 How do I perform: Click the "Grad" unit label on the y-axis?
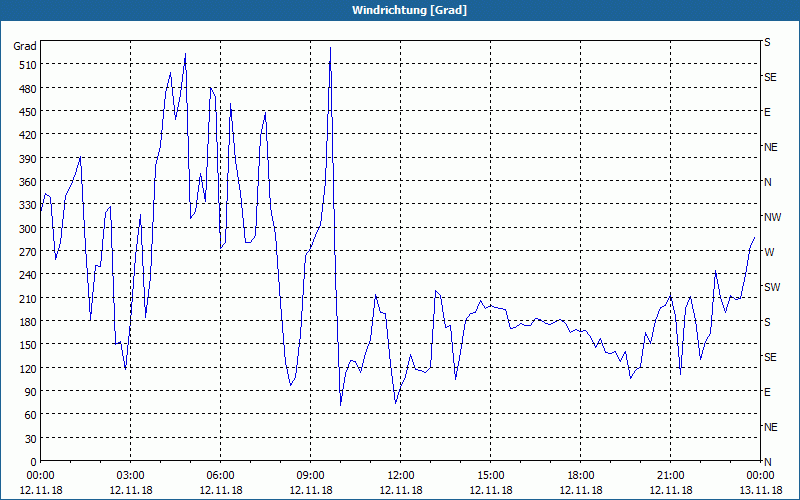(x=24, y=46)
